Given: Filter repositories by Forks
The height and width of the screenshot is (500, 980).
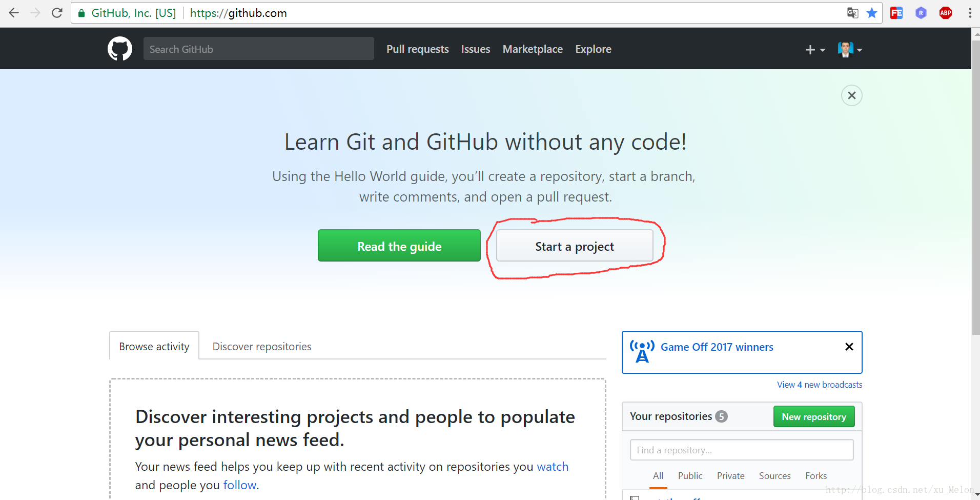Looking at the screenshot, I should tap(816, 476).
